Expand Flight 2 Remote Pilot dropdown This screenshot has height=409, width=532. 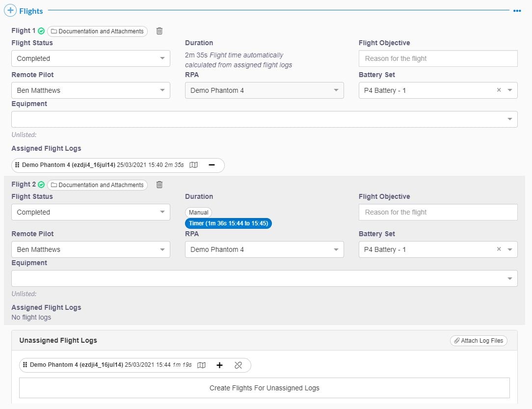tap(90, 249)
